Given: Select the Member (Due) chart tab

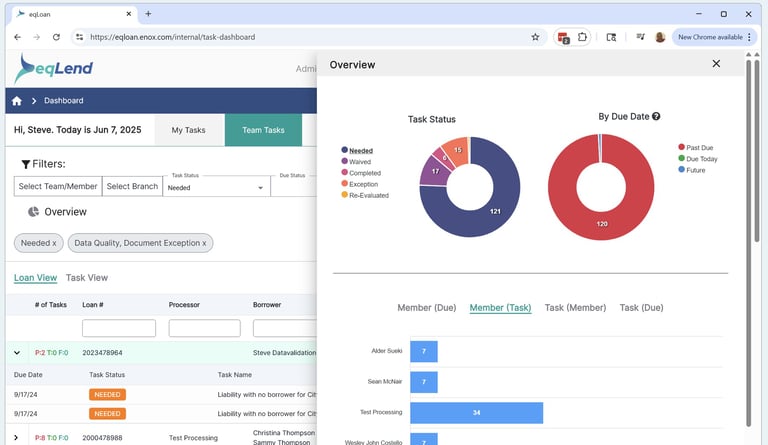Looking at the screenshot, I should [x=427, y=308].
